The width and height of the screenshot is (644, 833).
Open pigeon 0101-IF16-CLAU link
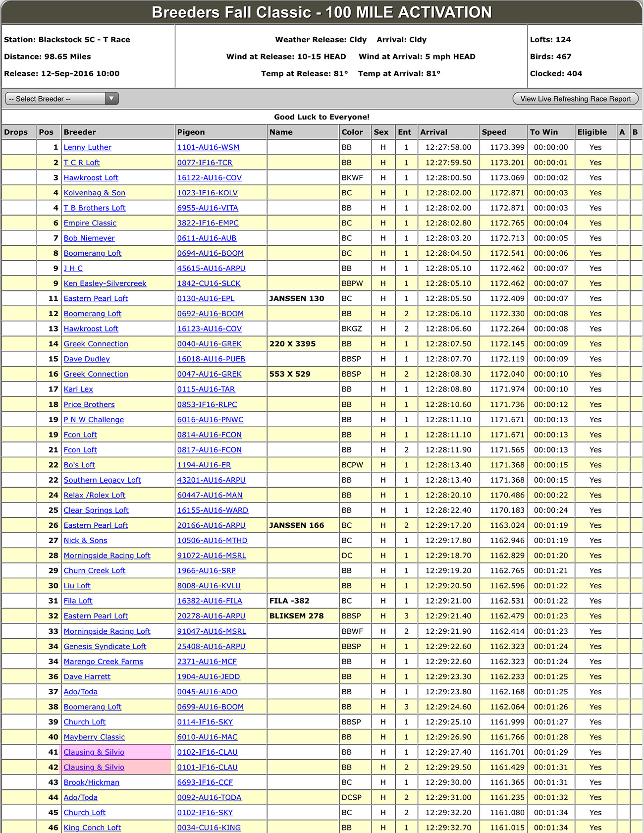[207, 767]
